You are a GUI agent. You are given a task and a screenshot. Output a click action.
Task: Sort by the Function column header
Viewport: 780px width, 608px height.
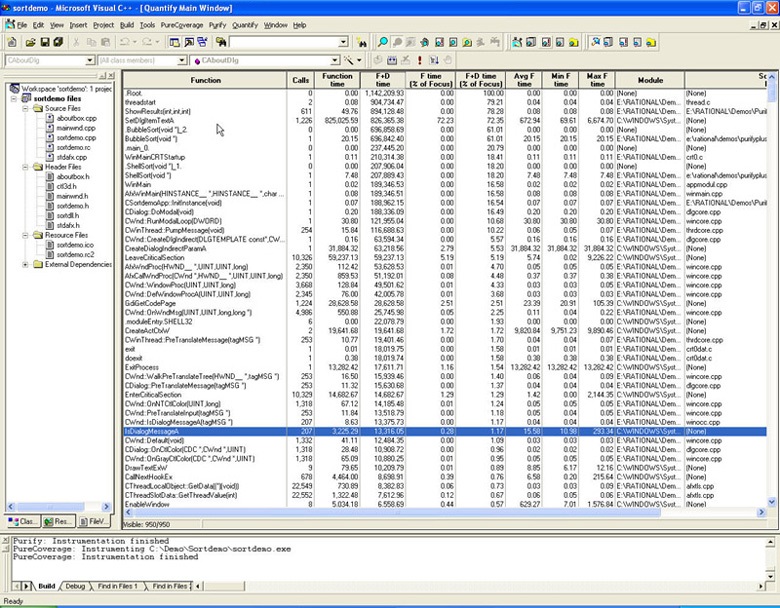[x=205, y=80]
